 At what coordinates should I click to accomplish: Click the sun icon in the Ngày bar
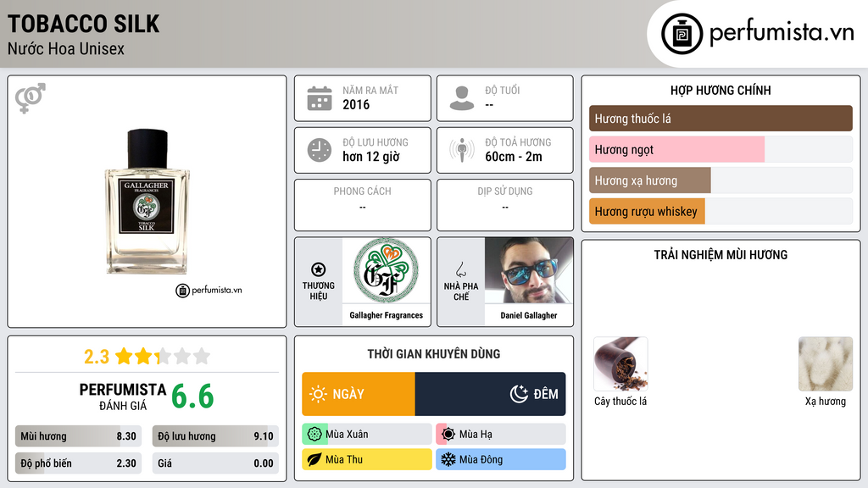[x=318, y=394]
